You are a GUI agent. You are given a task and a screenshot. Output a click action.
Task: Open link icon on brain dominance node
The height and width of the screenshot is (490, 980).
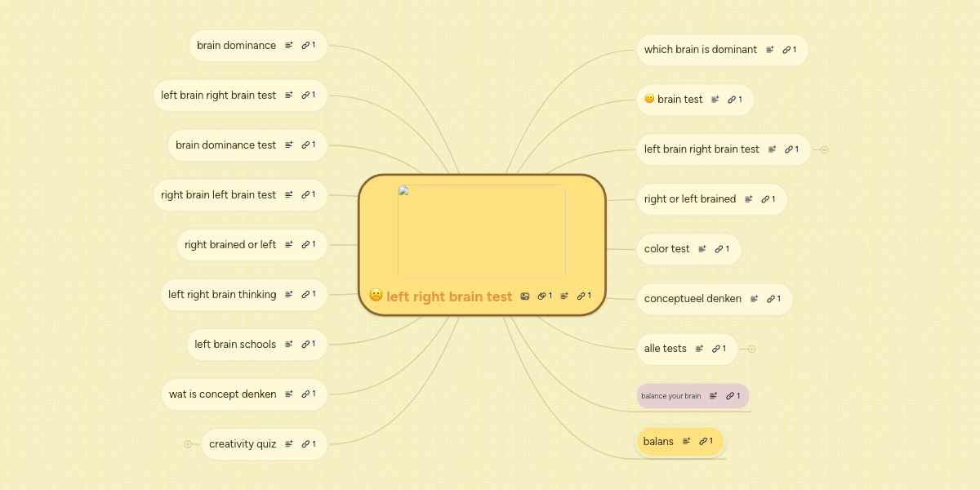[x=308, y=46]
